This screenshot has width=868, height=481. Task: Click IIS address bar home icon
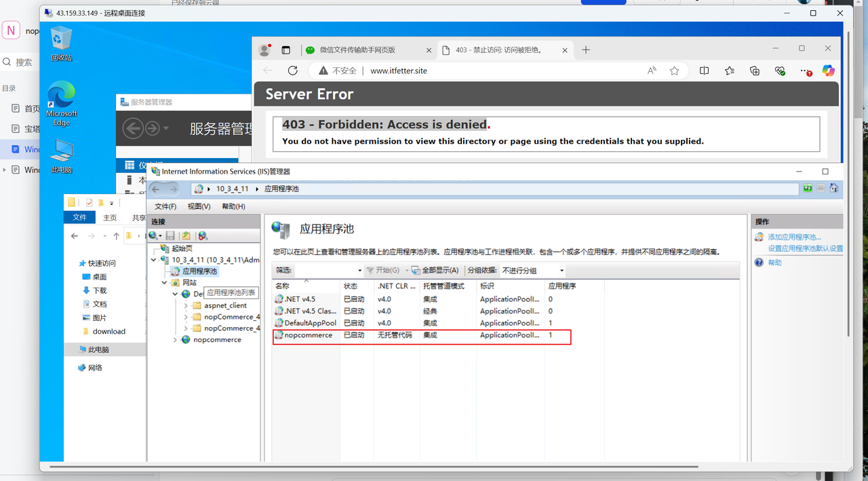(x=833, y=189)
